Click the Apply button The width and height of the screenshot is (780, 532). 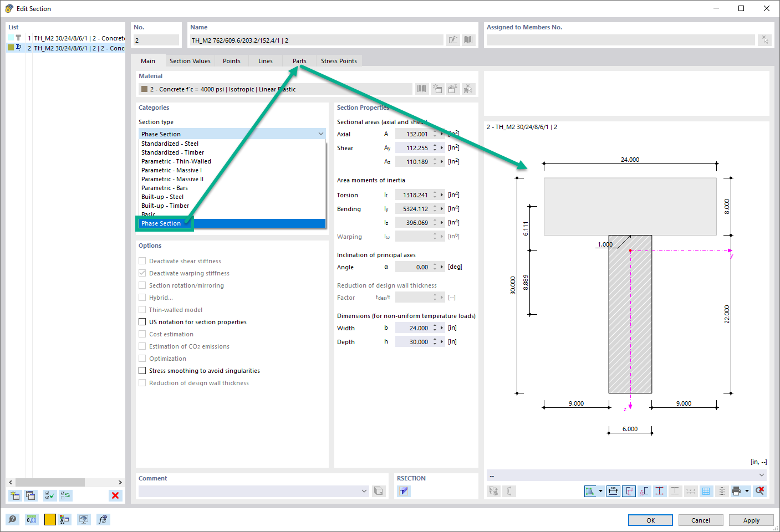pyautogui.click(x=751, y=520)
